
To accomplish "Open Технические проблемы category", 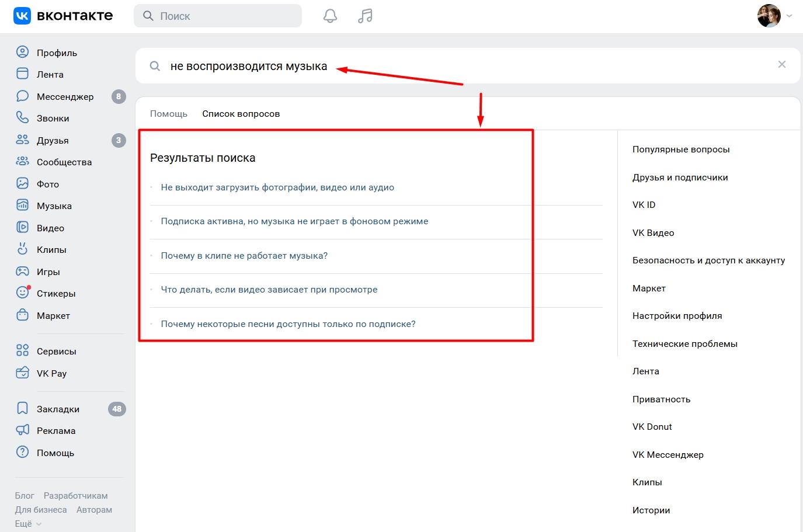I will click(684, 344).
